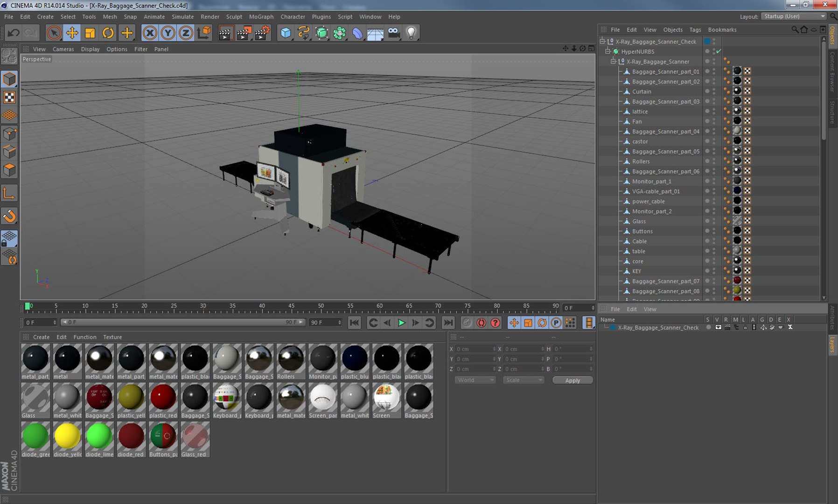Collapse X-Ray_Baggage_Scanner null node
The height and width of the screenshot is (504, 838).
click(x=613, y=61)
